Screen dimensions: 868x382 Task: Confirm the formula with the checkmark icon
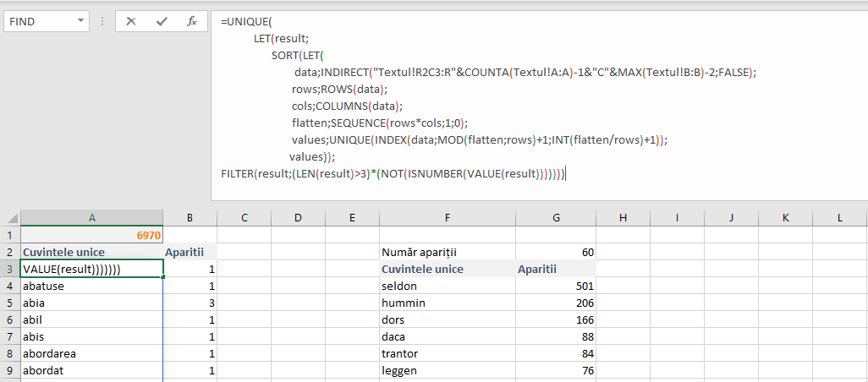click(162, 22)
